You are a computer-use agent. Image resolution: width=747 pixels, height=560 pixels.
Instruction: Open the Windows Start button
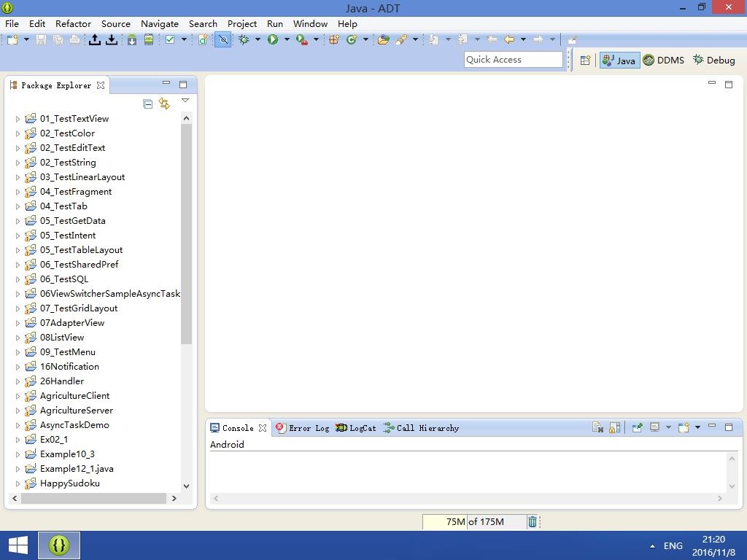tap(18, 545)
